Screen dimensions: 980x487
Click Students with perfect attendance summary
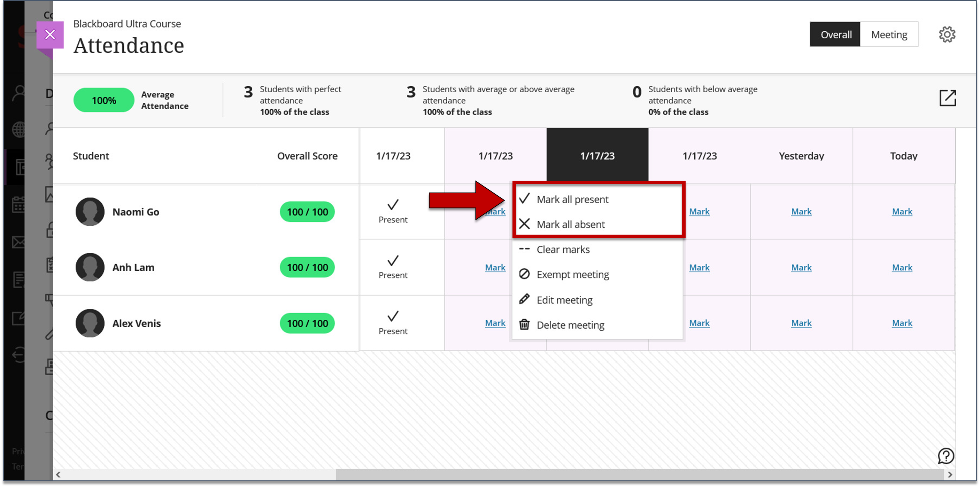pos(293,100)
